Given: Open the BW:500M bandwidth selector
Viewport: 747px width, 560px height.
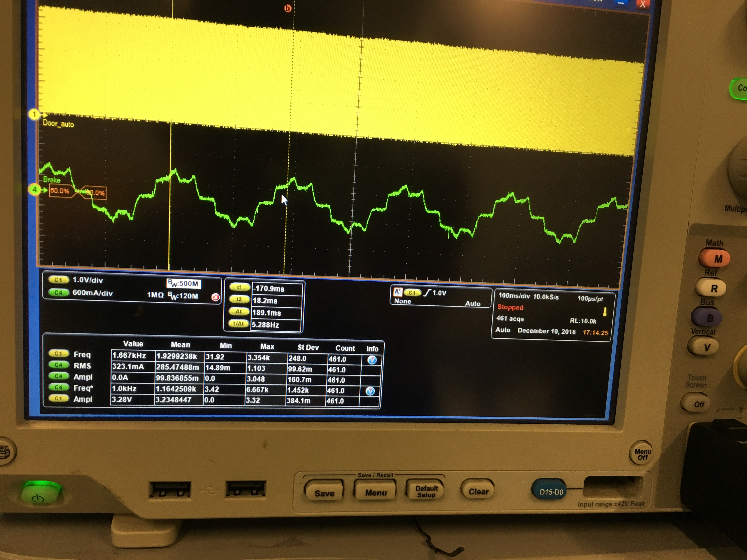Looking at the screenshot, I should pyautogui.click(x=184, y=284).
